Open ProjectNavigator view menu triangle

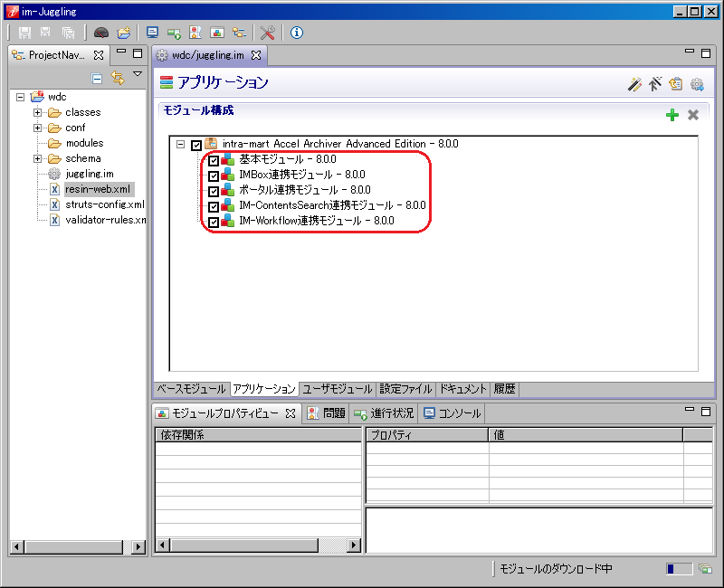point(138,74)
